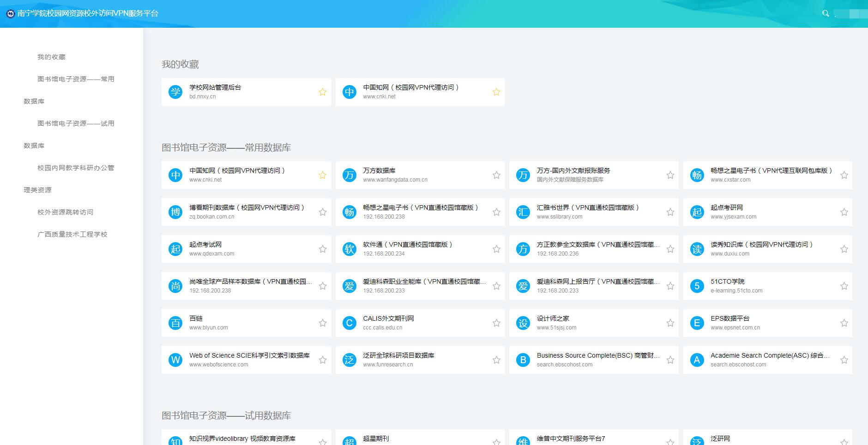Click the search magnifier icon in header
The height and width of the screenshot is (445, 868).
point(826,13)
